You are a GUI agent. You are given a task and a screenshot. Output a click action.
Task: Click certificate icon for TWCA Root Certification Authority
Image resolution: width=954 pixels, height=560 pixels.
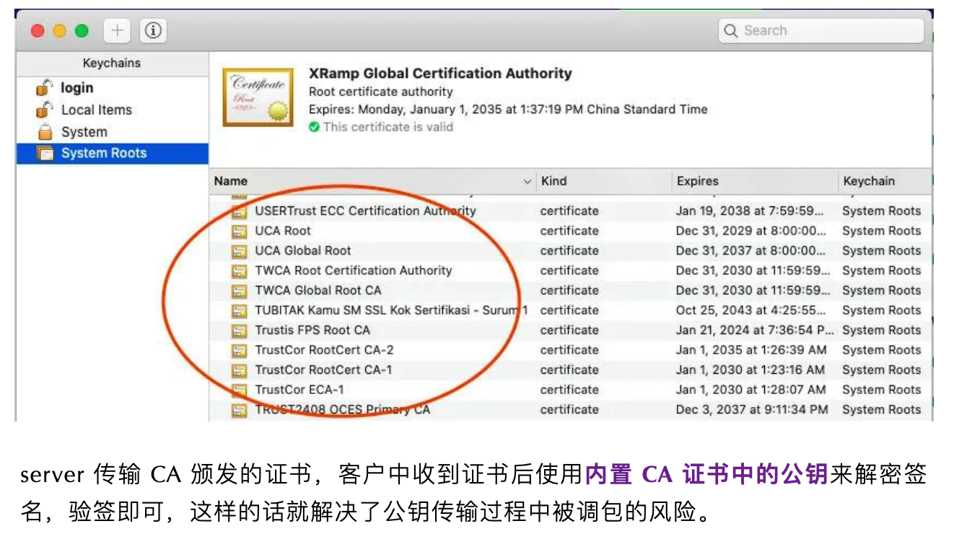coord(239,271)
